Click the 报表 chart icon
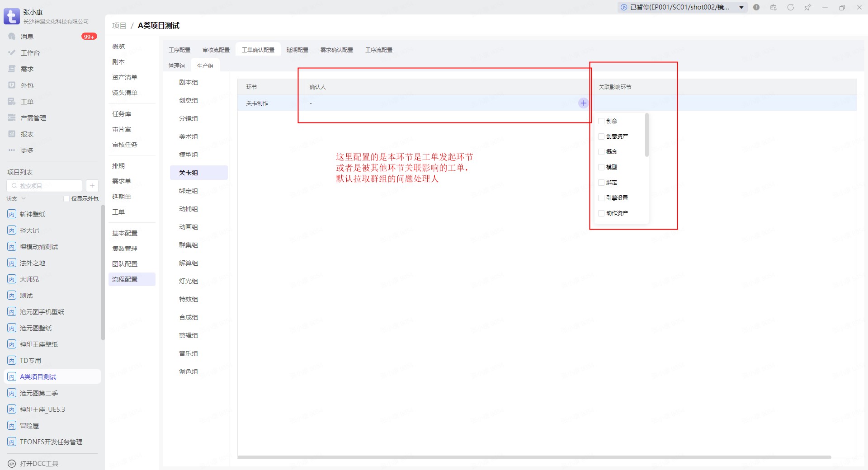Screen dimensions: 868x470 pos(12,134)
